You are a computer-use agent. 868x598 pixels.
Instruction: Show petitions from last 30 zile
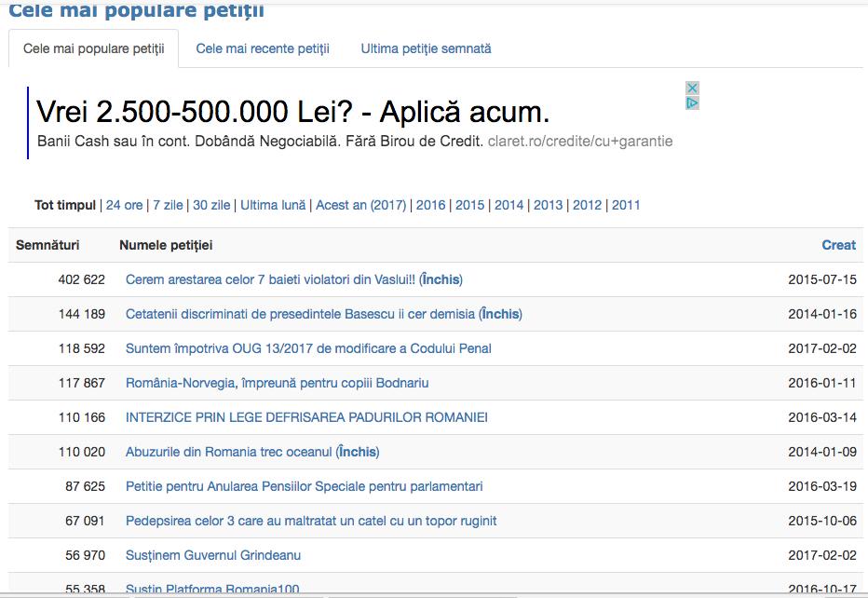tap(211, 205)
